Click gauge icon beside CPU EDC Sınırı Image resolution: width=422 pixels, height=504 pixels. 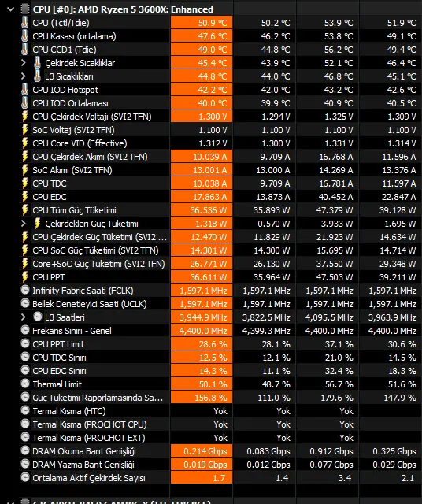tap(25, 370)
